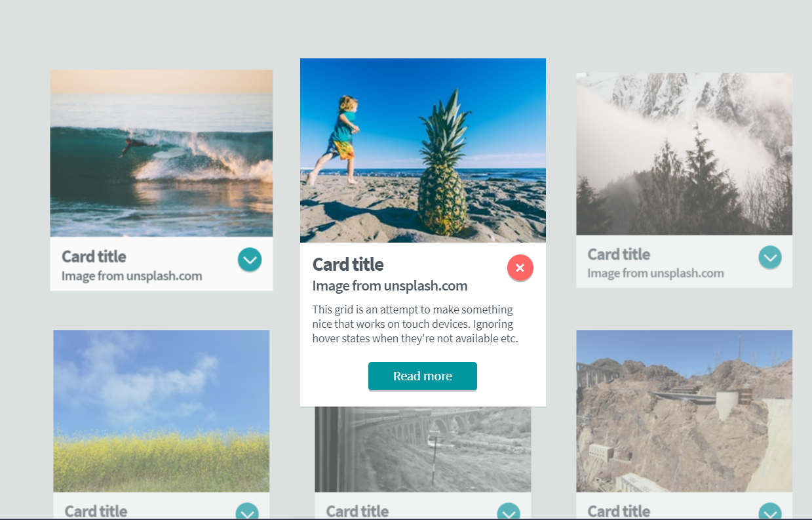Expand the surfing wave card chevron
This screenshot has width=812, height=520.
click(x=250, y=260)
